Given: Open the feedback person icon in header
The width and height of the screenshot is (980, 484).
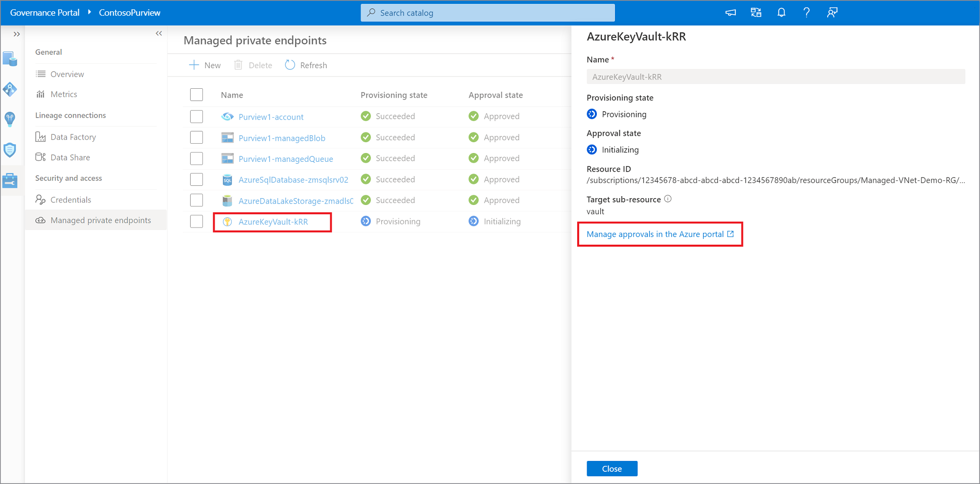Looking at the screenshot, I should click(832, 13).
